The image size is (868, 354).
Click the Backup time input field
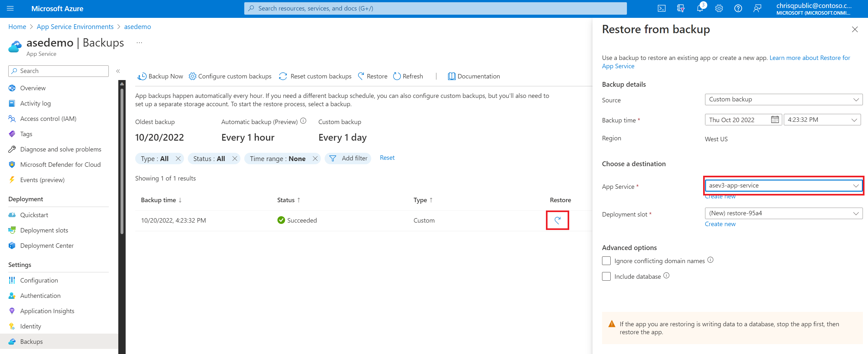pyautogui.click(x=742, y=119)
